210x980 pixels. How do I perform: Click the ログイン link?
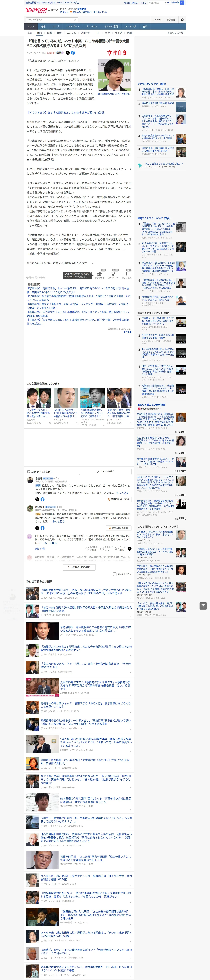click(64, 12)
